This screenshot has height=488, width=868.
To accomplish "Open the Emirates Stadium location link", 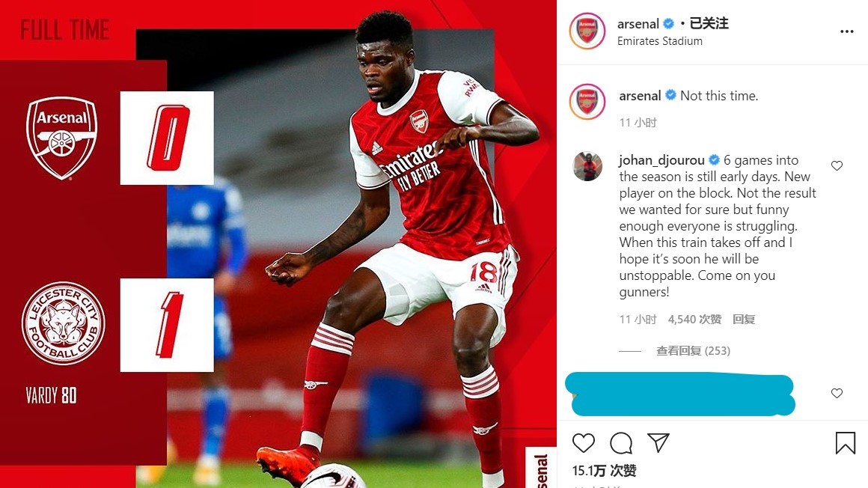I will pyautogui.click(x=660, y=41).
